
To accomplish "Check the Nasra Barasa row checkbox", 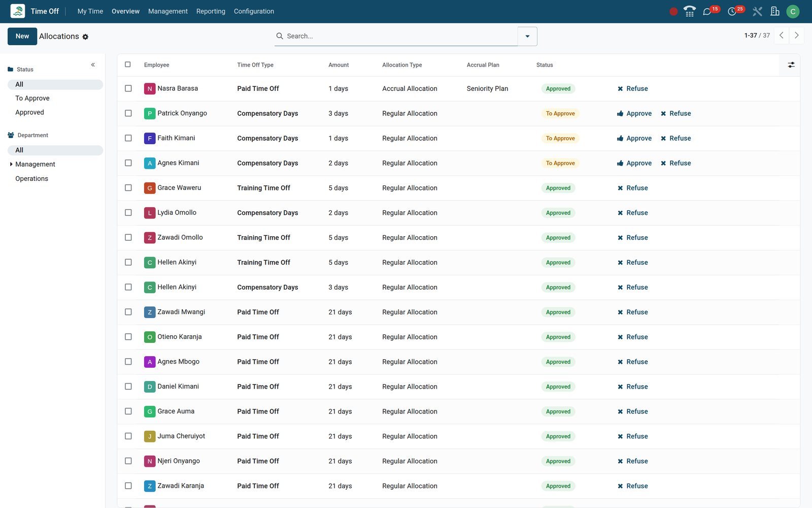I will (x=128, y=88).
